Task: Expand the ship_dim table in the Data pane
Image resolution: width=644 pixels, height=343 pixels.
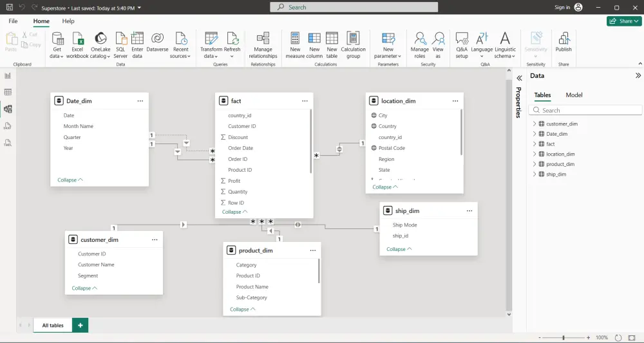Action: click(x=535, y=174)
